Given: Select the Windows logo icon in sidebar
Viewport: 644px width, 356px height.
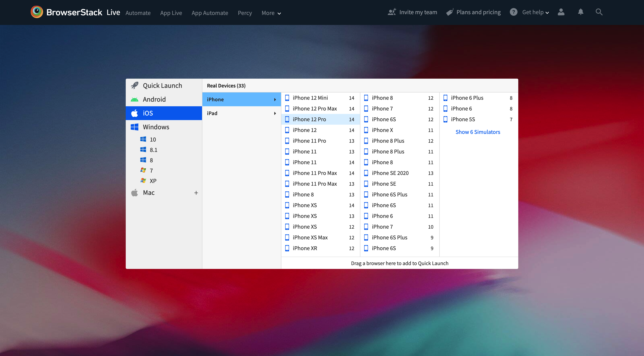Looking at the screenshot, I should click(135, 127).
